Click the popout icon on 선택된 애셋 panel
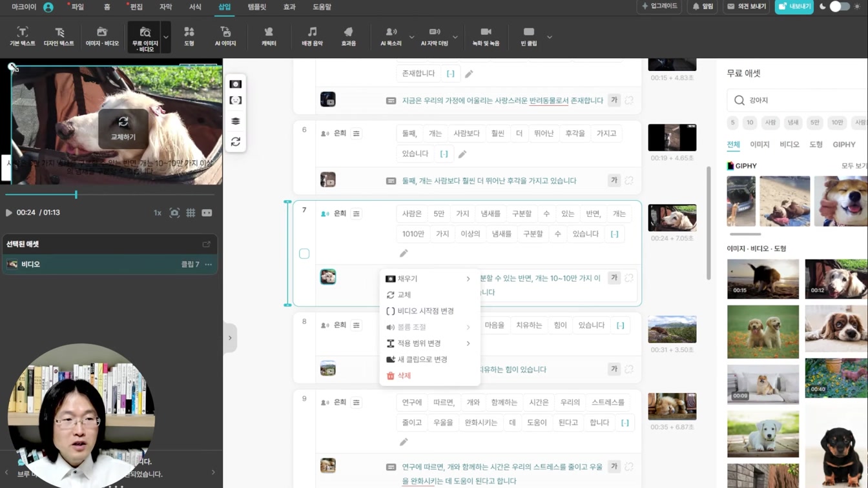The width and height of the screenshot is (868, 488). tap(207, 244)
